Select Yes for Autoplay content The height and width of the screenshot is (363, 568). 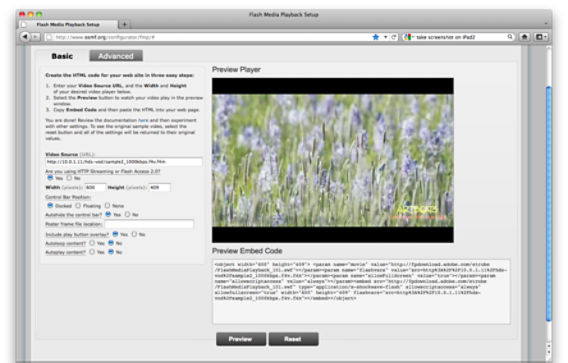(x=92, y=251)
